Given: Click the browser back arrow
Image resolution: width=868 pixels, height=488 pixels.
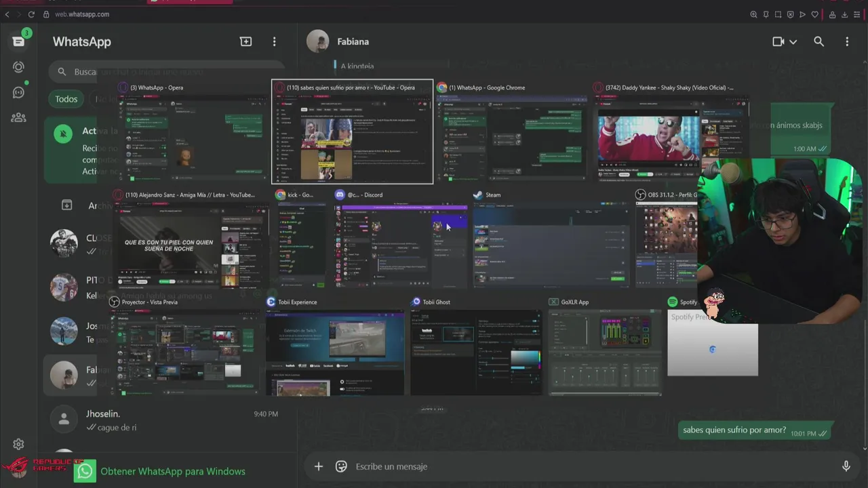Looking at the screenshot, I should pos(7,14).
